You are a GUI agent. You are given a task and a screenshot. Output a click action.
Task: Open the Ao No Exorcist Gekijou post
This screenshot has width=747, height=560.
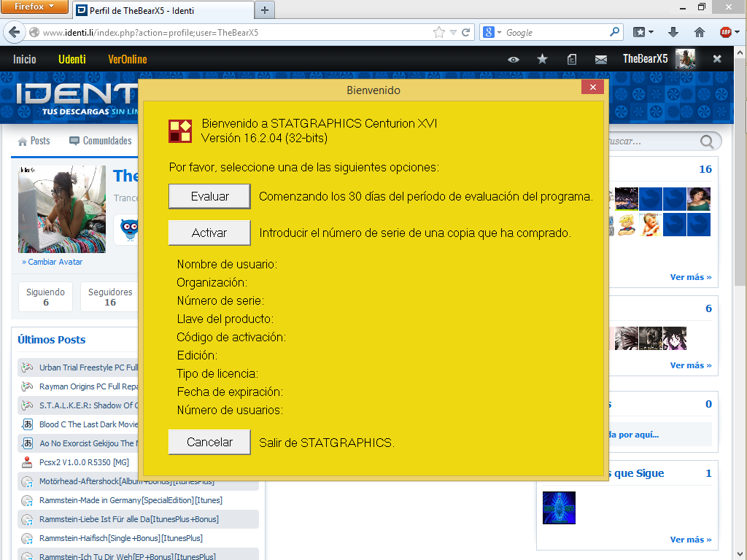(88, 443)
